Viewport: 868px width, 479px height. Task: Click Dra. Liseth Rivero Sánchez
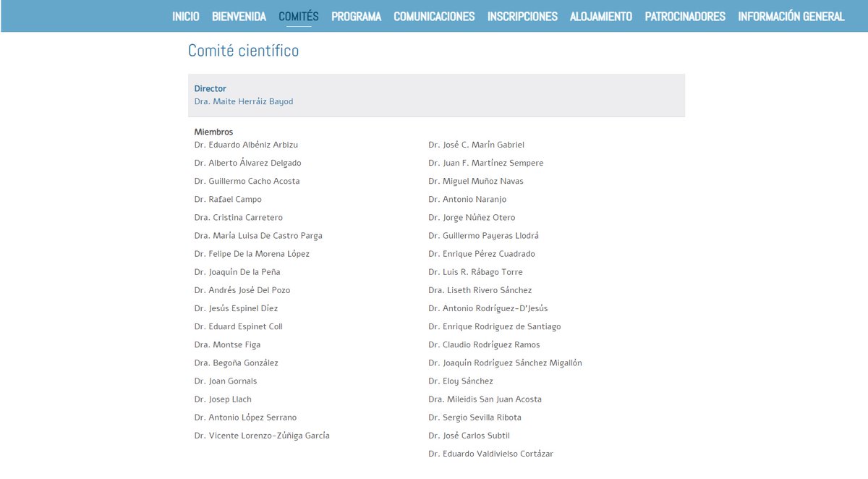480,290
